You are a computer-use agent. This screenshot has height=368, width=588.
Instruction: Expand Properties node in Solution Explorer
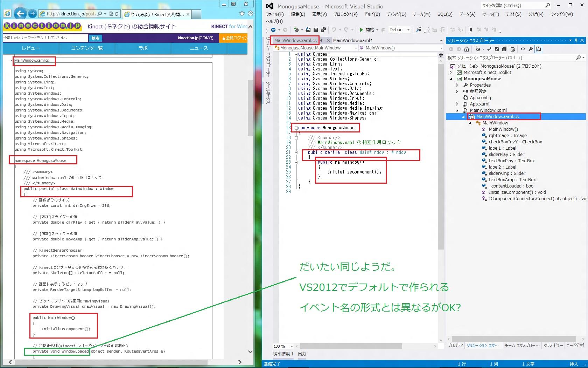pyautogui.click(x=457, y=85)
